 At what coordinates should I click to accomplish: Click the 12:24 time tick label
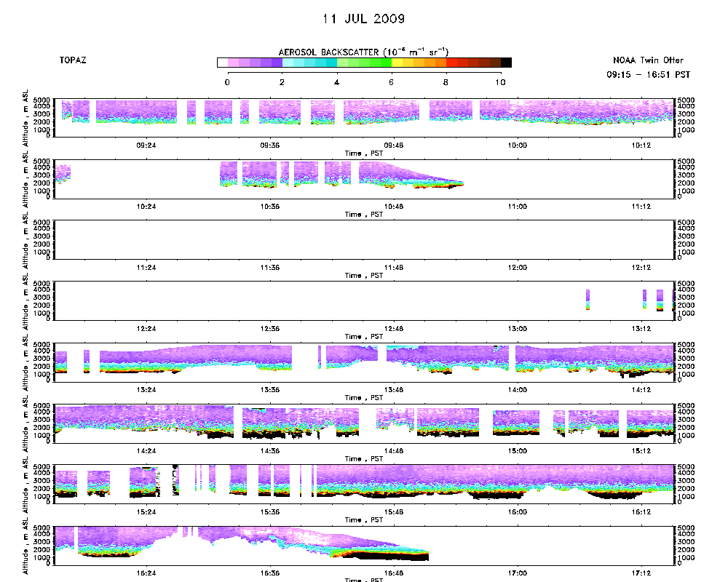pos(146,329)
